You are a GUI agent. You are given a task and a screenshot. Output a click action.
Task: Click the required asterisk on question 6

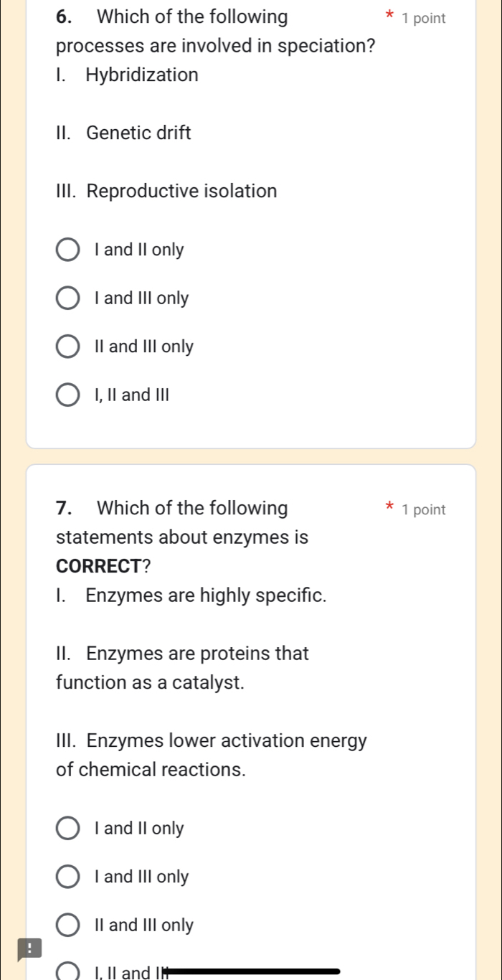click(x=388, y=15)
